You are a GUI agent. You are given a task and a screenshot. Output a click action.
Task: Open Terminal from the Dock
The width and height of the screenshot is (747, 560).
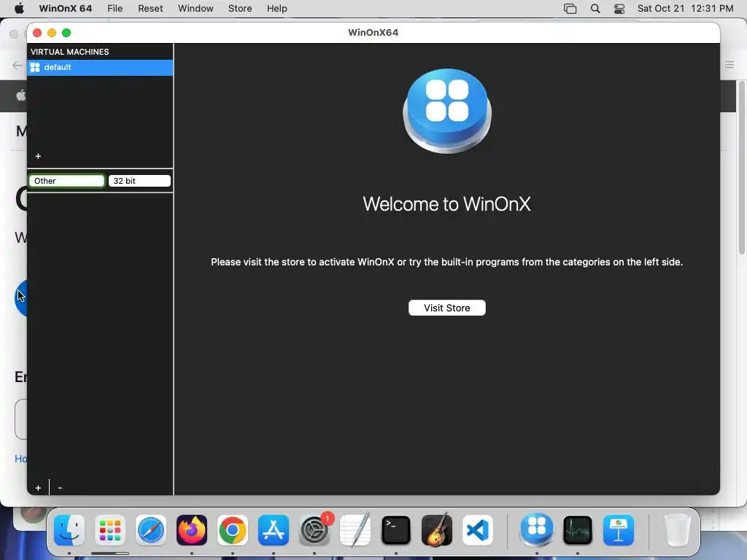[396, 530]
